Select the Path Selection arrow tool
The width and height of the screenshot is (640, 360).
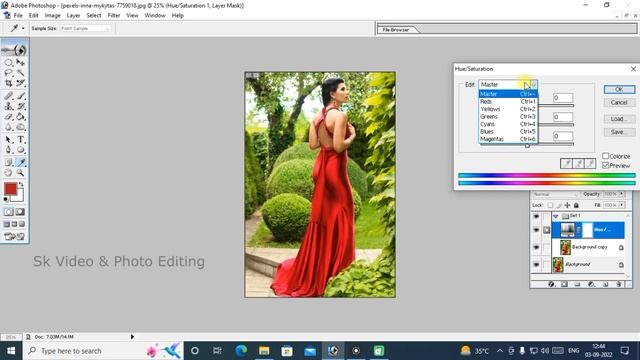[8, 140]
